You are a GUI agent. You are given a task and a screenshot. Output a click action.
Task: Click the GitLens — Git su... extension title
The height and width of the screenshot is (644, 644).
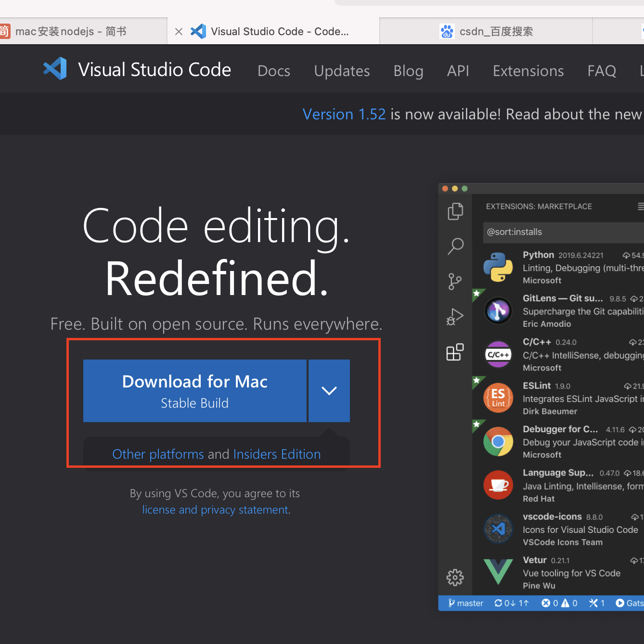tap(563, 298)
